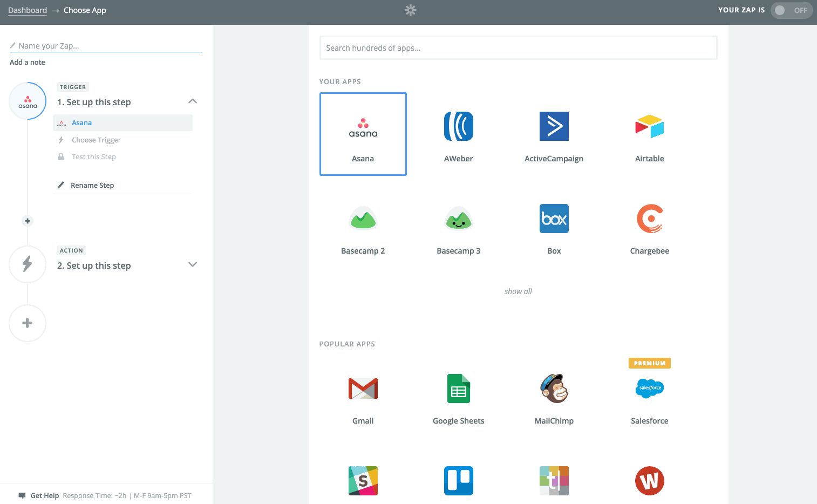Choose the ActiveCampaign app

554,134
